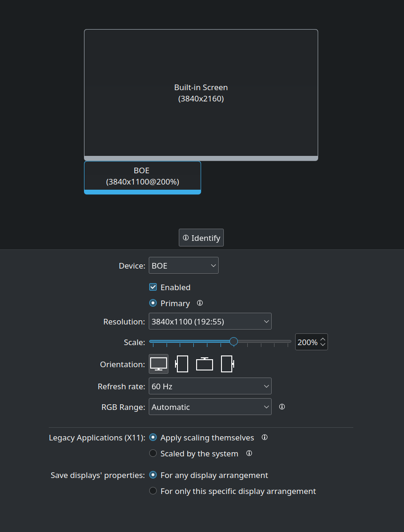Choose Scaled by the system option

153,454
